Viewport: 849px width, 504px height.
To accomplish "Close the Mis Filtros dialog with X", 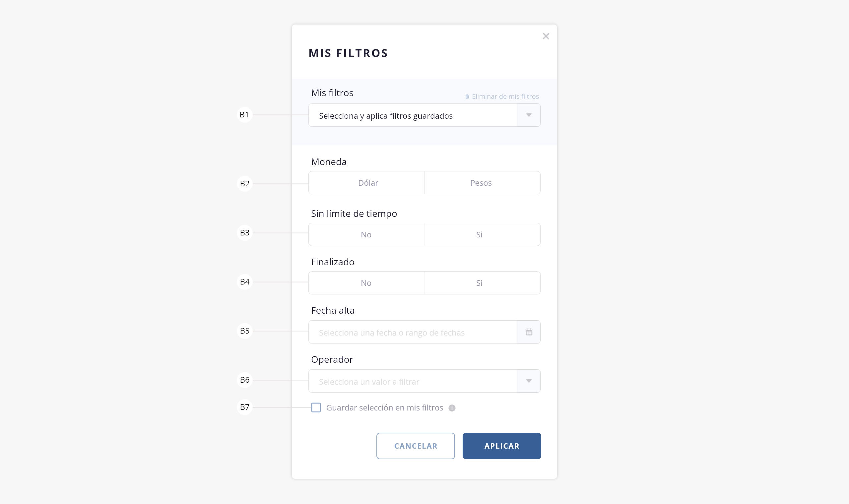I will click(x=546, y=36).
